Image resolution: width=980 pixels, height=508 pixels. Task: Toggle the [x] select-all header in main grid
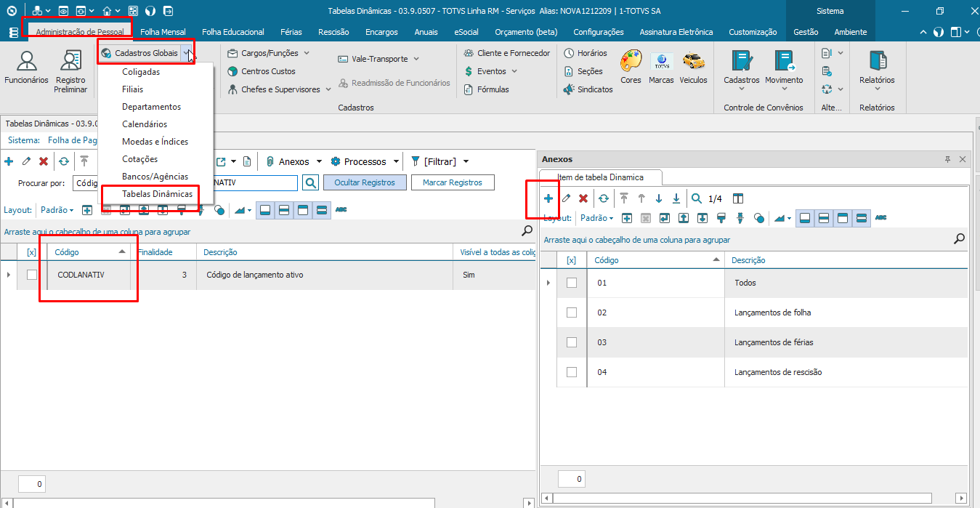pyautogui.click(x=32, y=252)
